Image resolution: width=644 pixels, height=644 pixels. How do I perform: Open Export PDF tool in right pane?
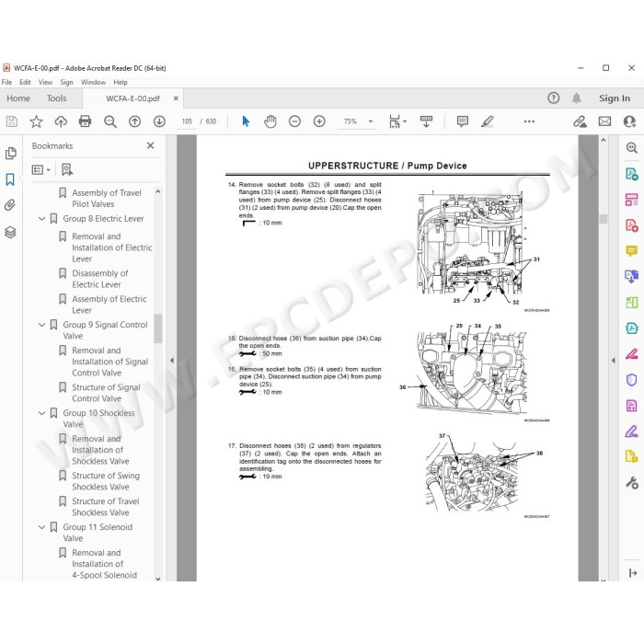pyautogui.click(x=632, y=173)
